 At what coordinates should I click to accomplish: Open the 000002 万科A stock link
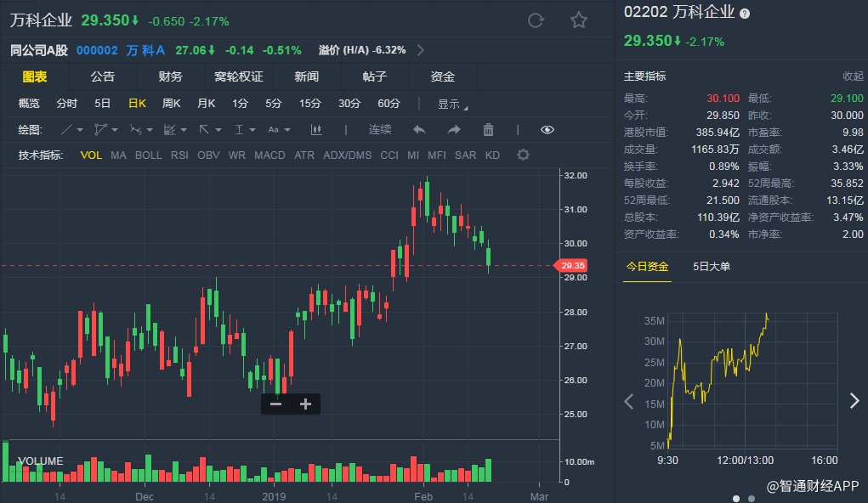pos(121,50)
